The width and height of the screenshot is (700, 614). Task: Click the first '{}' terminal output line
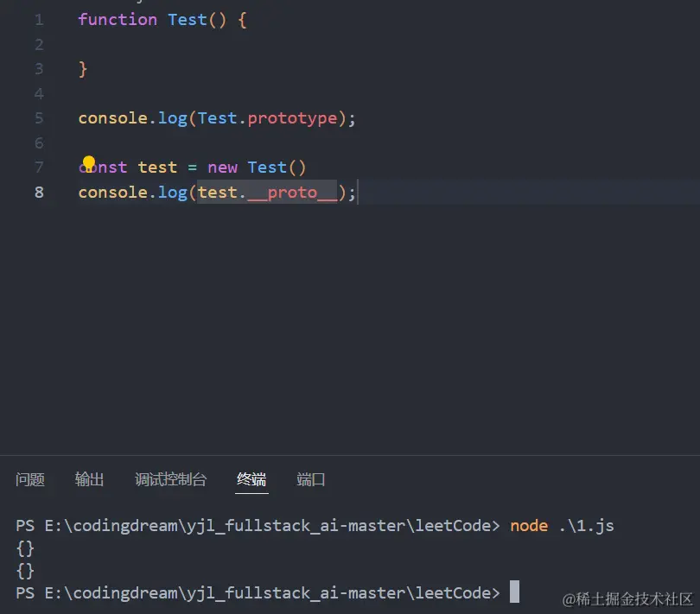click(25, 548)
